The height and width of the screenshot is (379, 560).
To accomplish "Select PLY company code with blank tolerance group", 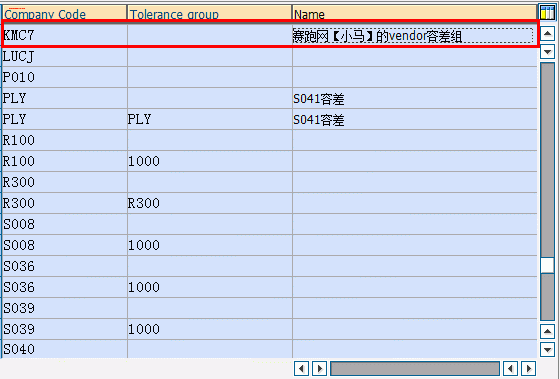I will click(64, 98).
